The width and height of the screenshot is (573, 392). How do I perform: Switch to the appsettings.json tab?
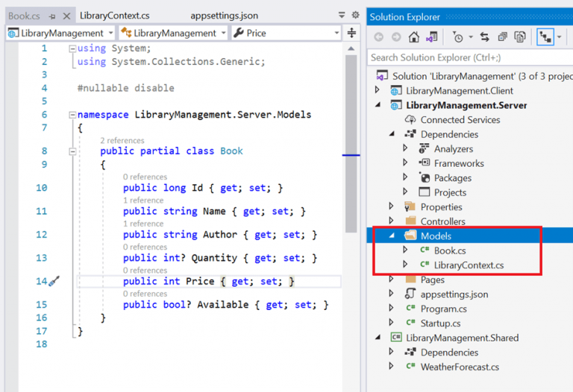[x=224, y=16]
